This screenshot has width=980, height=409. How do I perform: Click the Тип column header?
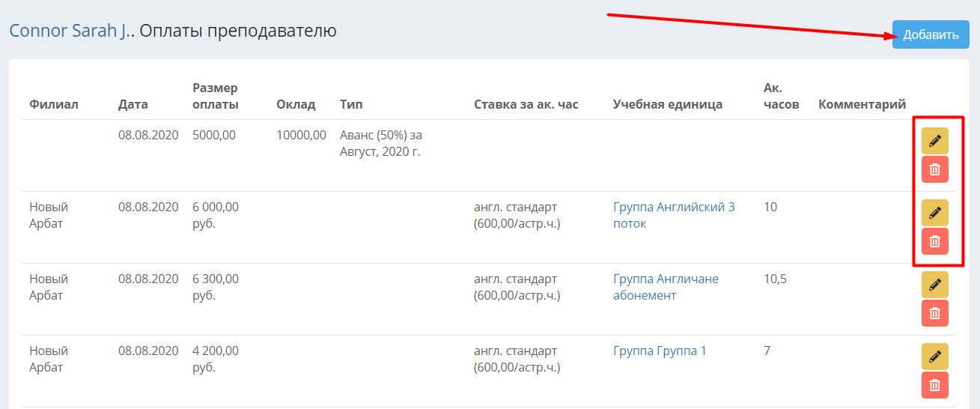tap(351, 104)
